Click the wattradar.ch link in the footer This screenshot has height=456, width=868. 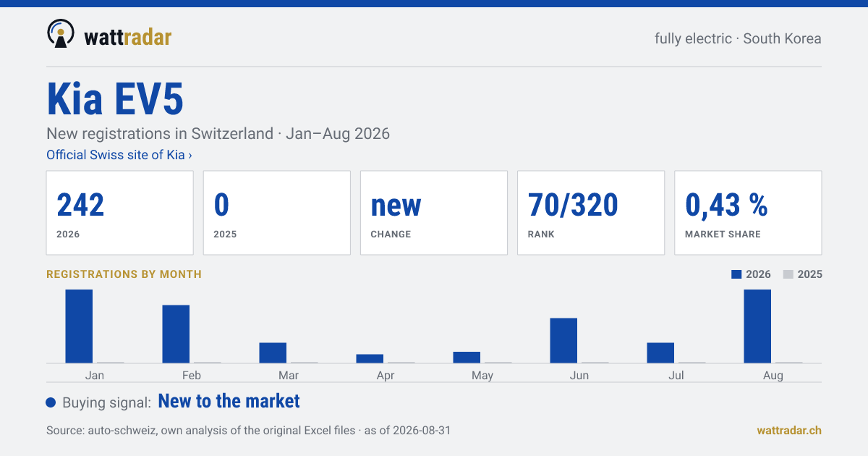(789, 430)
